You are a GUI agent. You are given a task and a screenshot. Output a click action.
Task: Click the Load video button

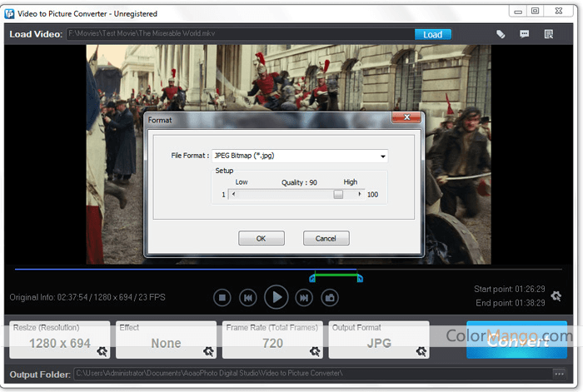coord(433,34)
